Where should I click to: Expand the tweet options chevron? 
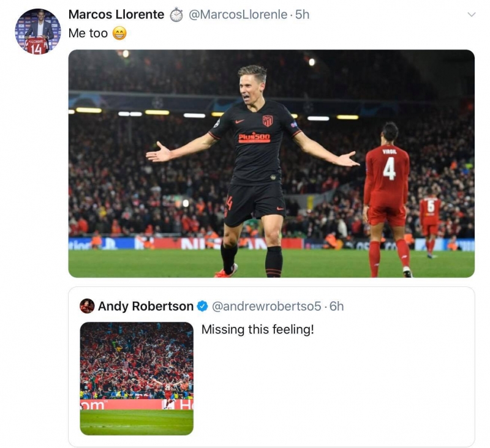[x=471, y=14]
